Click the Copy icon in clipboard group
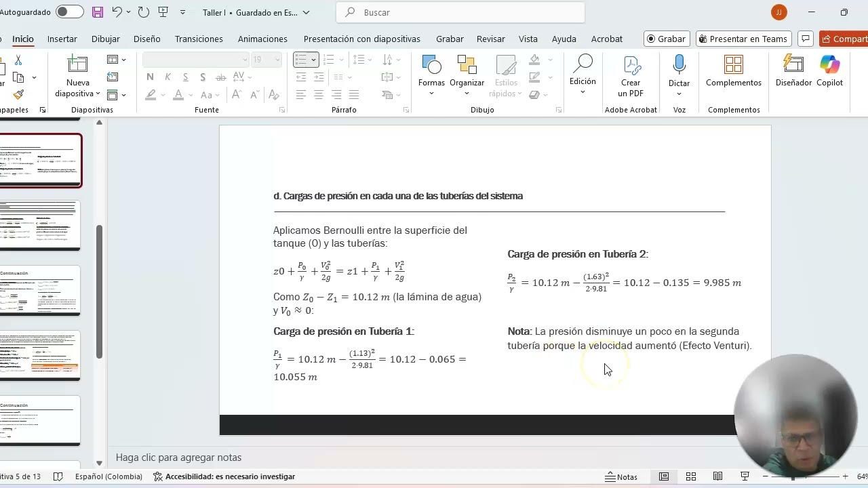 coord(18,77)
